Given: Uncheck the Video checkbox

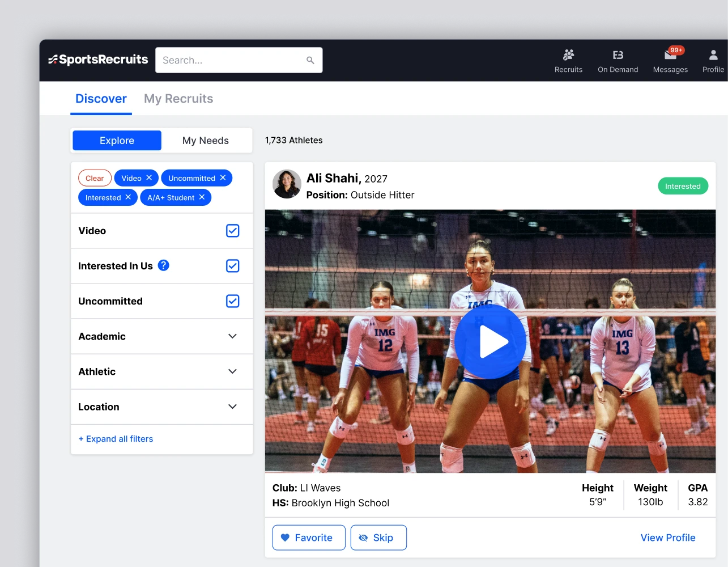Looking at the screenshot, I should pyautogui.click(x=232, y=231).
